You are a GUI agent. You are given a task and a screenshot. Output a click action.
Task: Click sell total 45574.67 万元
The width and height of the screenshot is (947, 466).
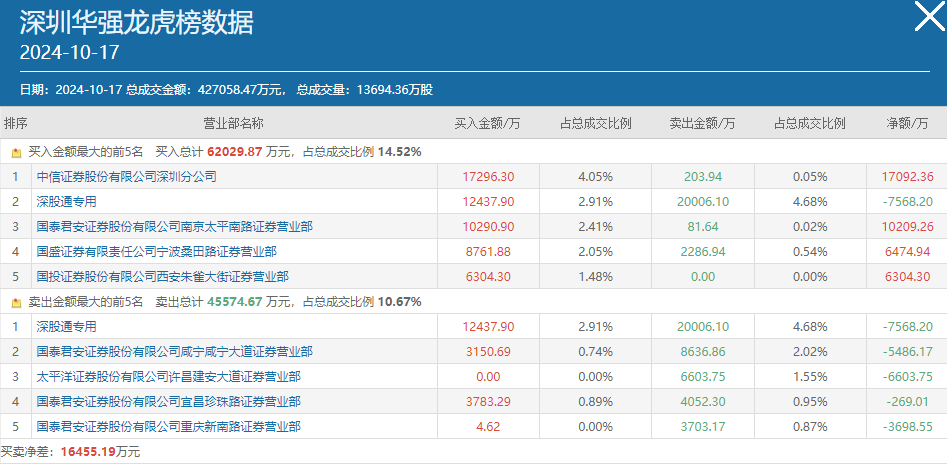[247, 302]
